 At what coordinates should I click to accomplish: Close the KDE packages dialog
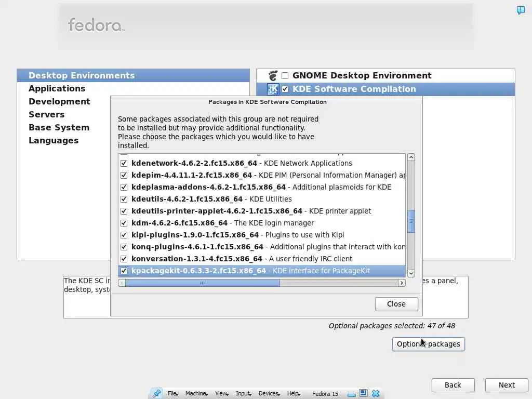click(x=396, y=304)
